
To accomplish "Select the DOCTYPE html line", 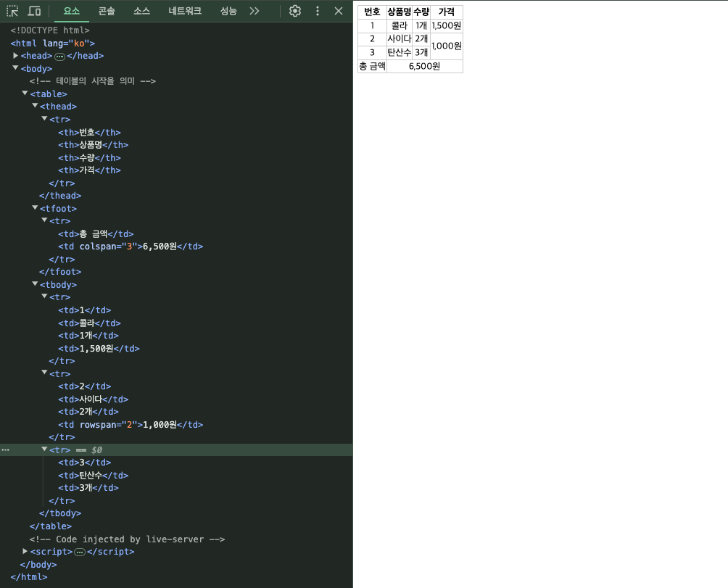I will coord(50,30).
